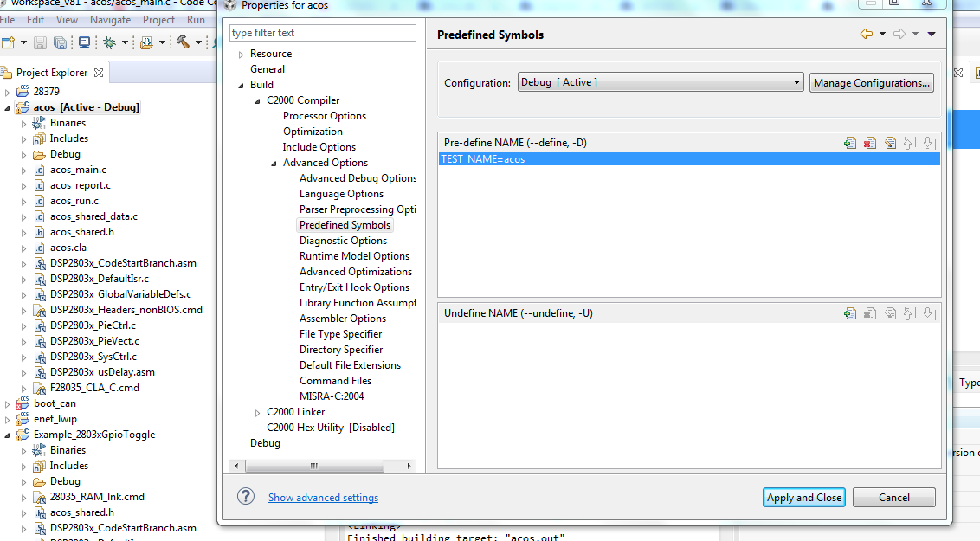Image resolution: width=980 pixels, height=541 pixels.
Task: Edit selected Pre-define NAME entry
Action: pos(890,143)
